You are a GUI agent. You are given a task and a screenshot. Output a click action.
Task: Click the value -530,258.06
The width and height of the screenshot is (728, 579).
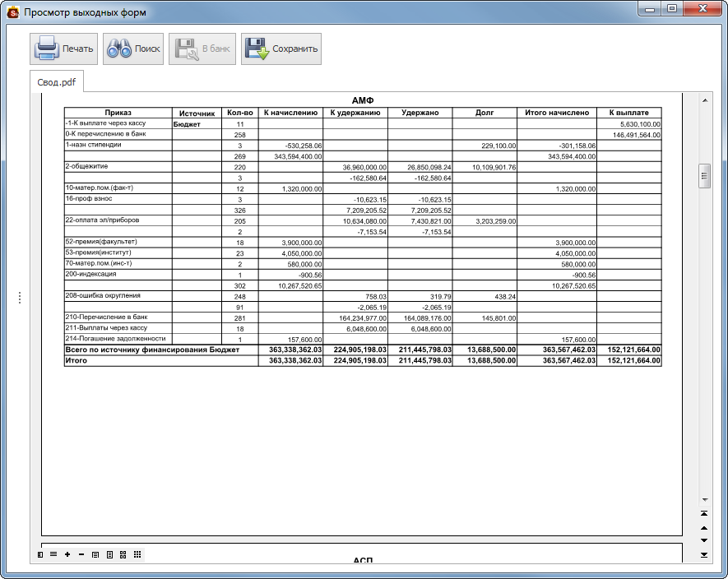[304, 146]
